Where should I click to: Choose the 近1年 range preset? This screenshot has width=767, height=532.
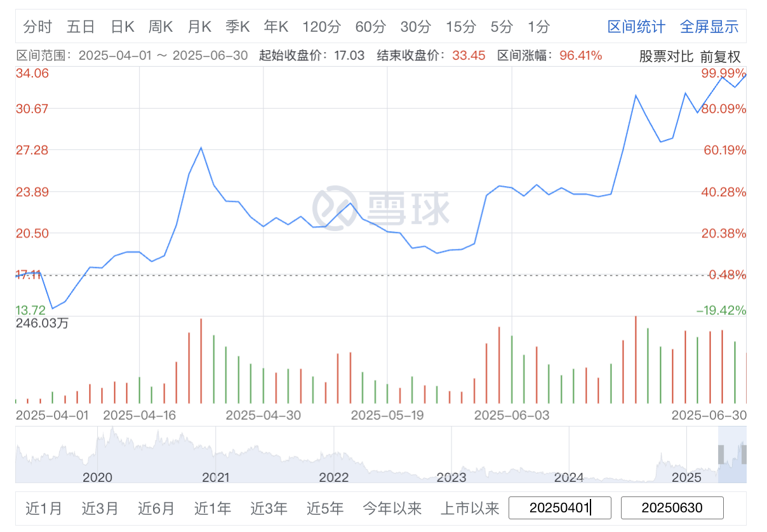(213, 509)
